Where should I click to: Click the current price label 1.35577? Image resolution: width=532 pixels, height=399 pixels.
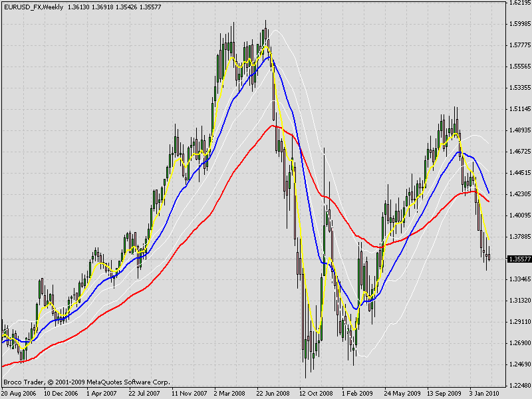point(519,259)
